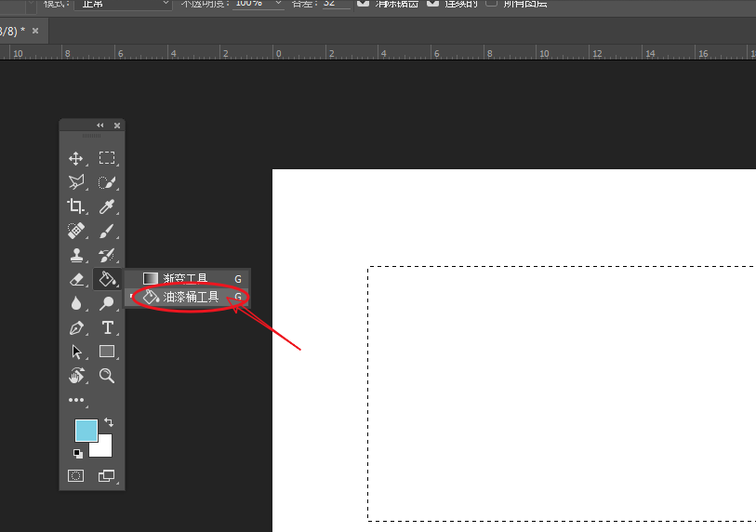756x532 pixels.
Task: Expand the edit toolbar three-dots menu
Action: (76, 400)
